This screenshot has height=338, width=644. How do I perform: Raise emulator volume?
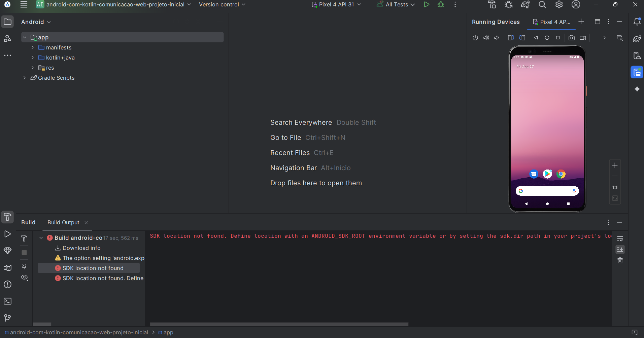(486, 38)
